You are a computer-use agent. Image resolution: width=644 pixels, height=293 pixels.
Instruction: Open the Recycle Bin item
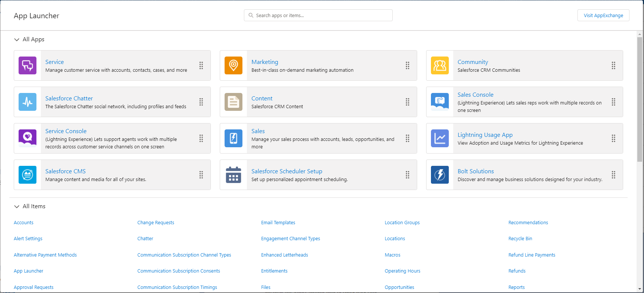point(520,239)
